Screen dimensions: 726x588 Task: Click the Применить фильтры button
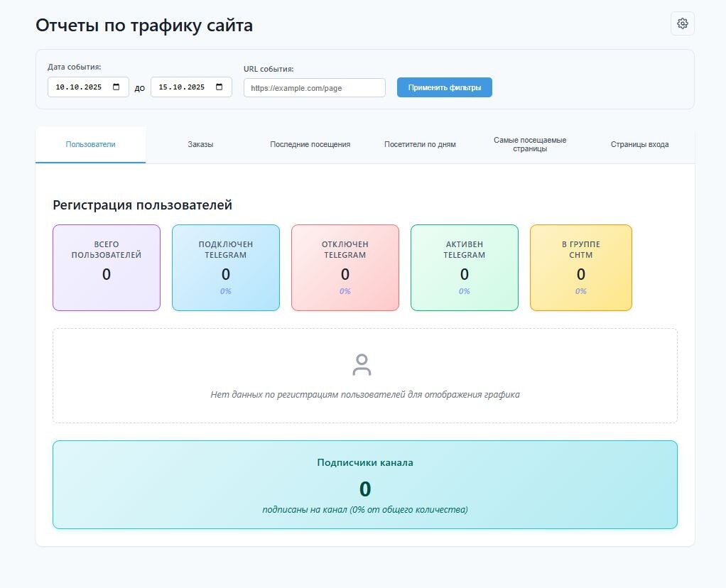click(444, 87)
